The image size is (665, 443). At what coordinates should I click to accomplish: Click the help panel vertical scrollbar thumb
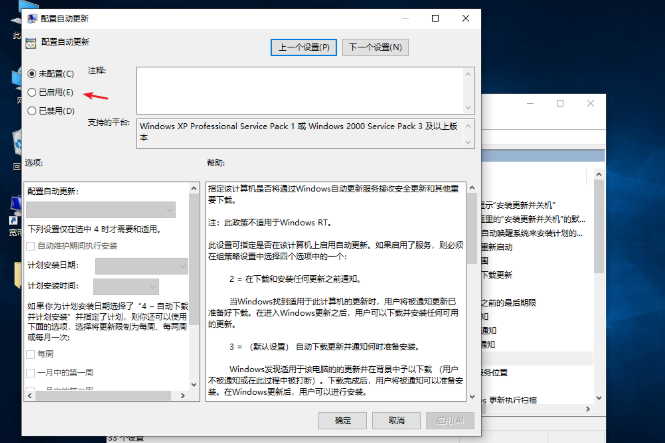click(472, 228)
